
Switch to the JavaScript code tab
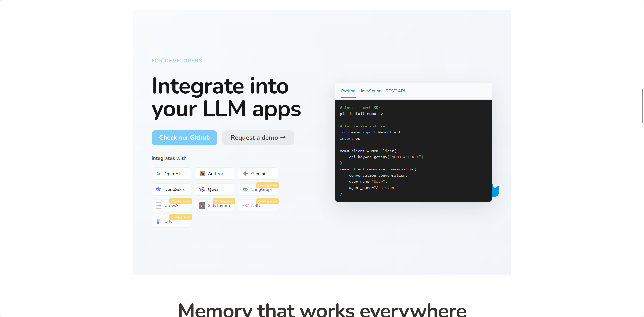[370, 91]
